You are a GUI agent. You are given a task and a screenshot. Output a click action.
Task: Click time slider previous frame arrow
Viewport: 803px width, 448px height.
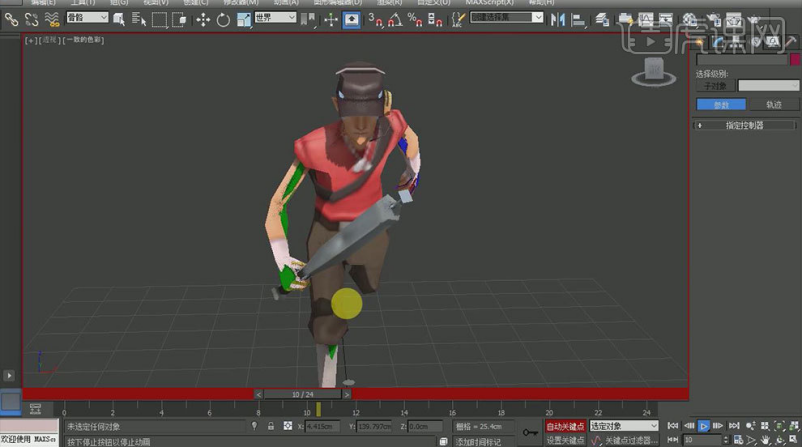click(x=259, y=394)
